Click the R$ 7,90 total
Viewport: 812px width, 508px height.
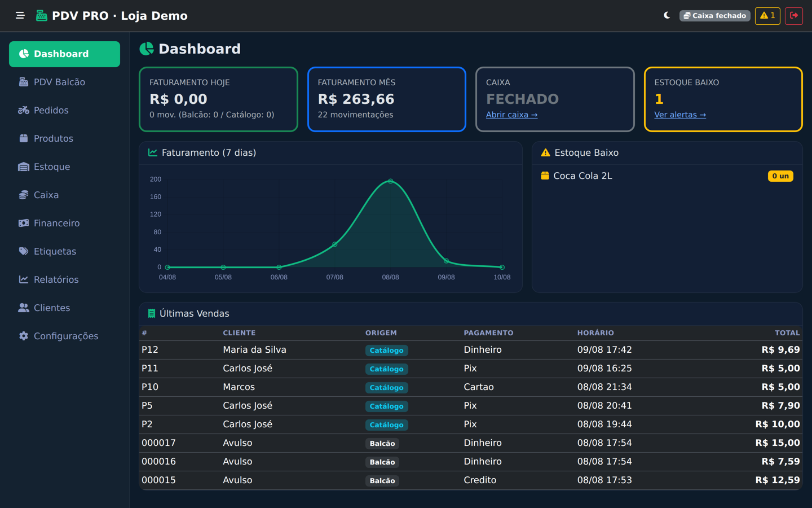point(780,406)
